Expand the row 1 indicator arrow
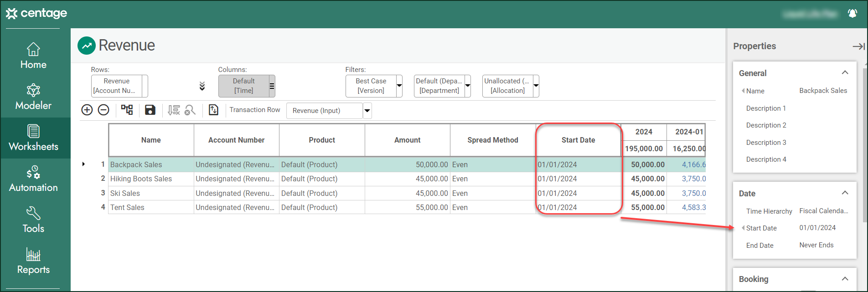This screenshot has width=868, height=292. [83, 164]
